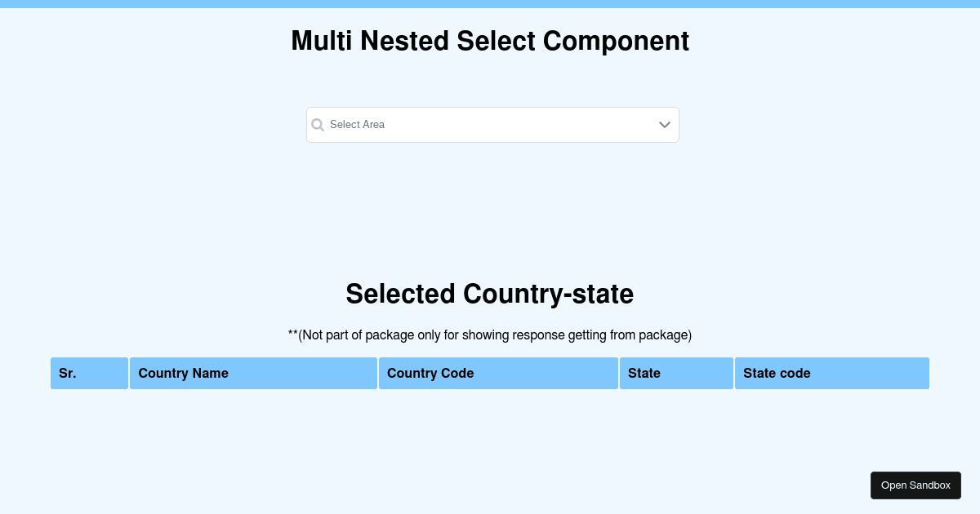Viewport: 980px width, 514px height.
Task: Select the Sr. table header
Action: coord(89,373)
